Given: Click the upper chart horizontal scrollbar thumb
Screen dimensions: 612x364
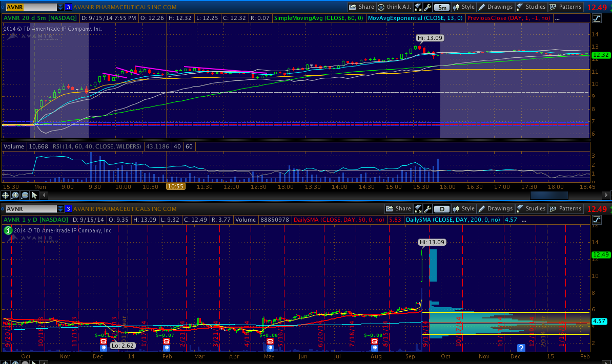Looking at the screenshot, I should click(x=548, y=195).
